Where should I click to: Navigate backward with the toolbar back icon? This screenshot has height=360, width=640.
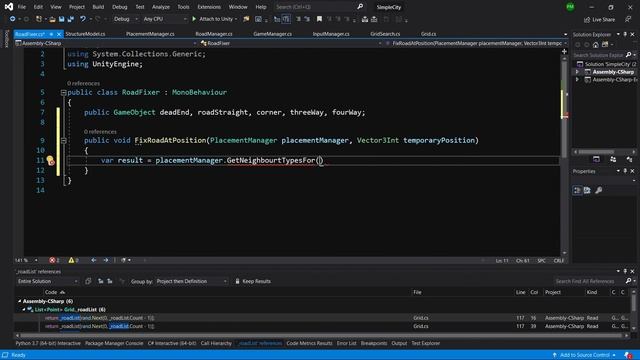13,19
